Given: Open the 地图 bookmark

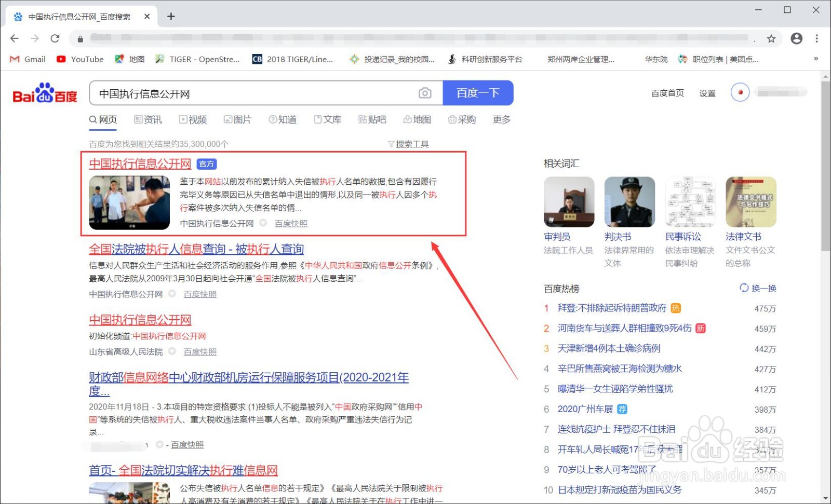Looking at the screenshot, I should pyautogui.click(x=130, y=59).
